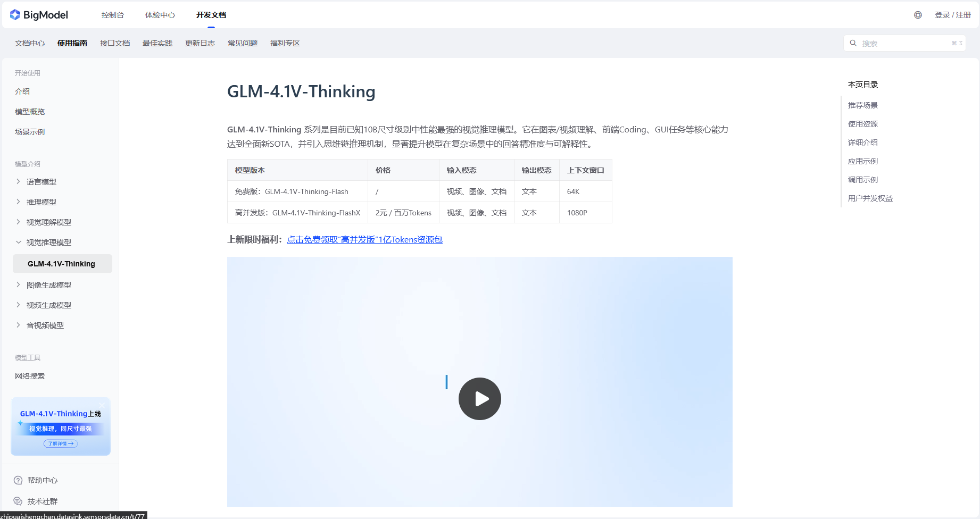Play the video with the play button
This screenshot has height=519, width=980.
(x=480, y=399)
